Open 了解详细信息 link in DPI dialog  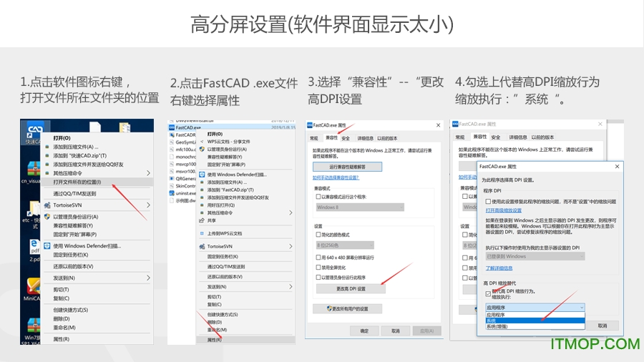pyautogui.click(x=499, y=268)
